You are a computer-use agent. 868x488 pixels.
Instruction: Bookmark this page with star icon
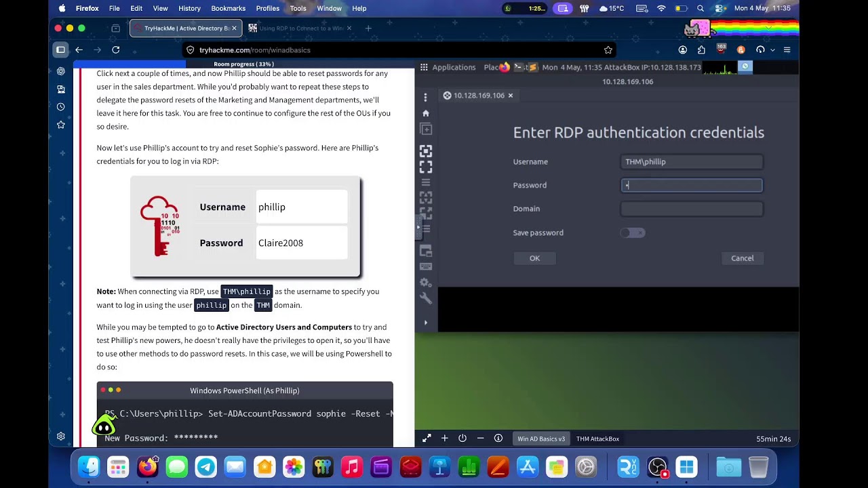tap(608, 50)
